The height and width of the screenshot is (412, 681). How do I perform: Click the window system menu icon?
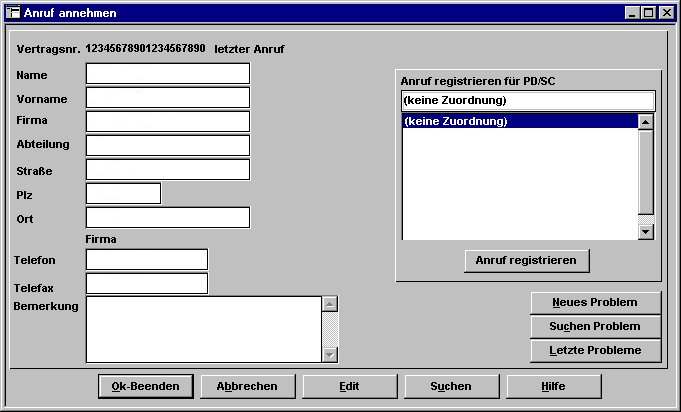coord(14,13)
